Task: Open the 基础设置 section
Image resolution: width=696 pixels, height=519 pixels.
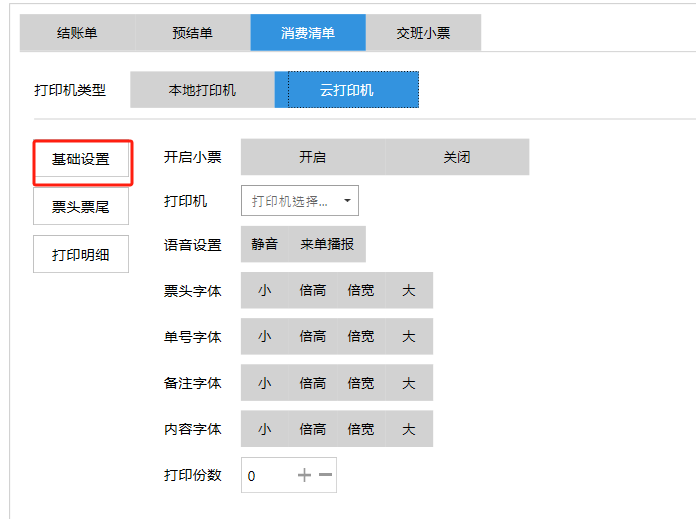Action: (81, 160)
